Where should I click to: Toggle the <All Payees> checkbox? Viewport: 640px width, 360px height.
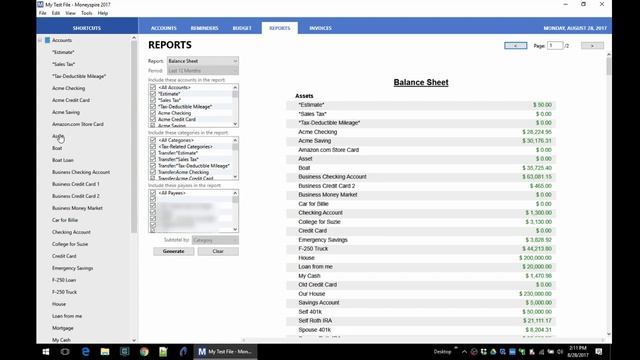pos(153,193)
